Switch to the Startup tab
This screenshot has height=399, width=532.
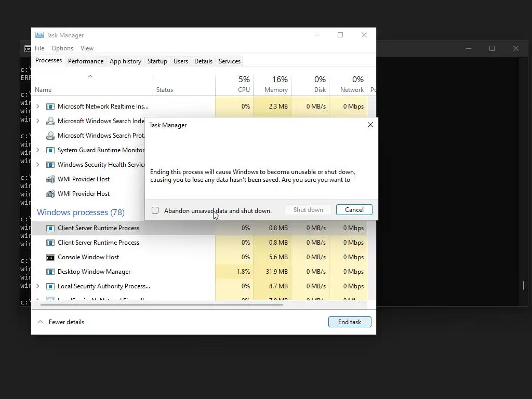coord(157,61)
